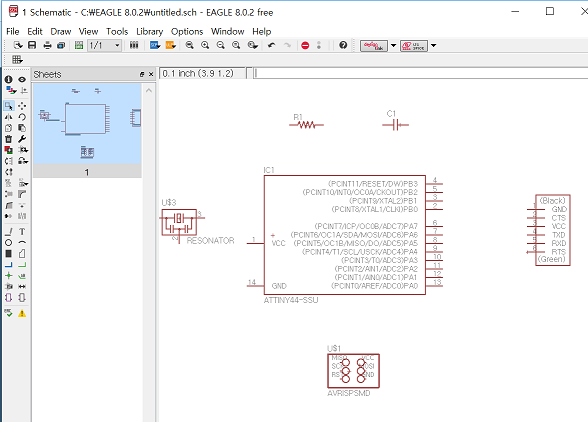Click the Use library icon
Image resolution: width=588 pixels, height=422 pixels.
pyautogui.click(x=134, y=45)
